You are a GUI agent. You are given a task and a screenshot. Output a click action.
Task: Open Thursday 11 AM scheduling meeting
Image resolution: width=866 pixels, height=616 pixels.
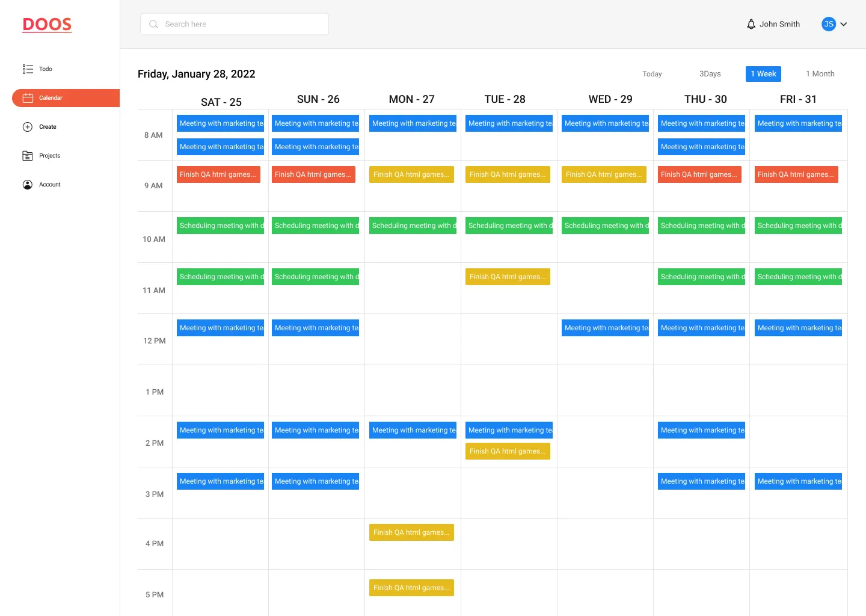[x=701, y=277]
